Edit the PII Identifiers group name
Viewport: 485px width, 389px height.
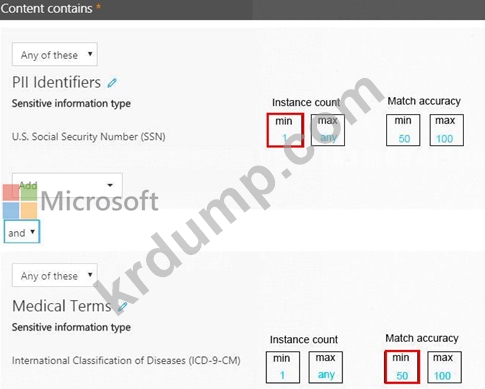(x=112, y=83)
